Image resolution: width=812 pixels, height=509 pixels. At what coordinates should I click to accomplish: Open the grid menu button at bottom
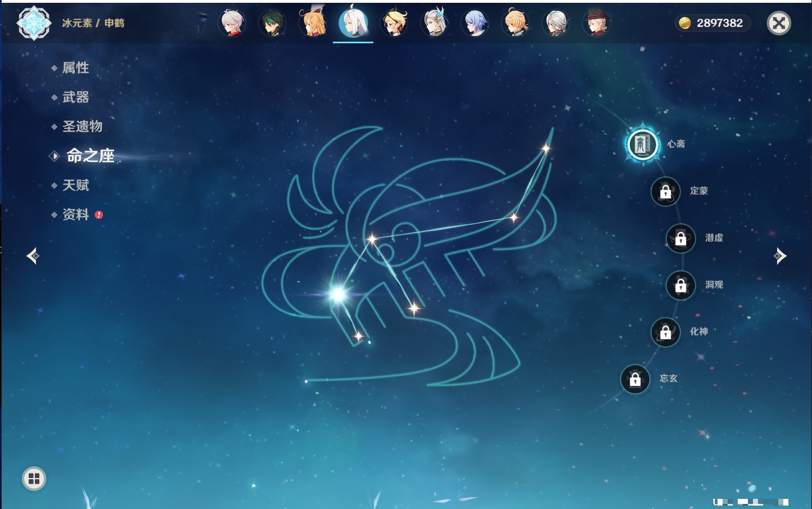34,479
